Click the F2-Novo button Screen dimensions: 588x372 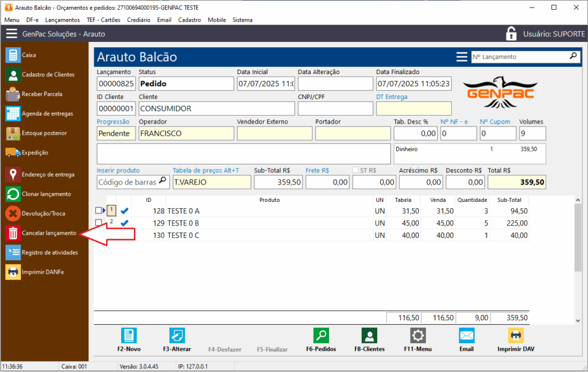129,336
